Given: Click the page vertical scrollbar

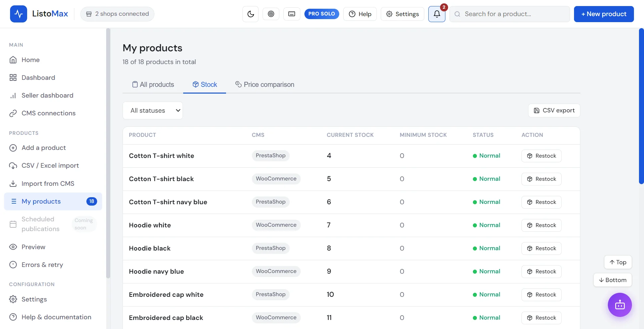Looking at the screenshot, I should 641,106.
